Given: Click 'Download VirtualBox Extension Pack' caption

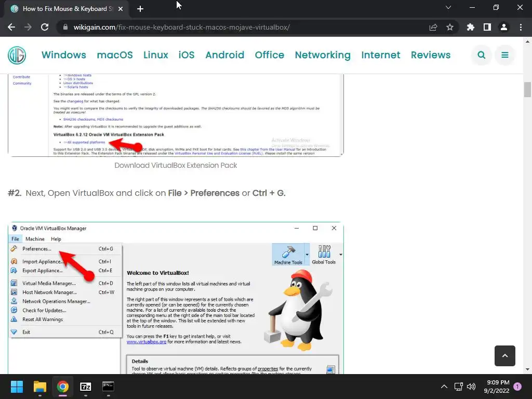Looking at the screenshot, I should click(x=176, y=165).
